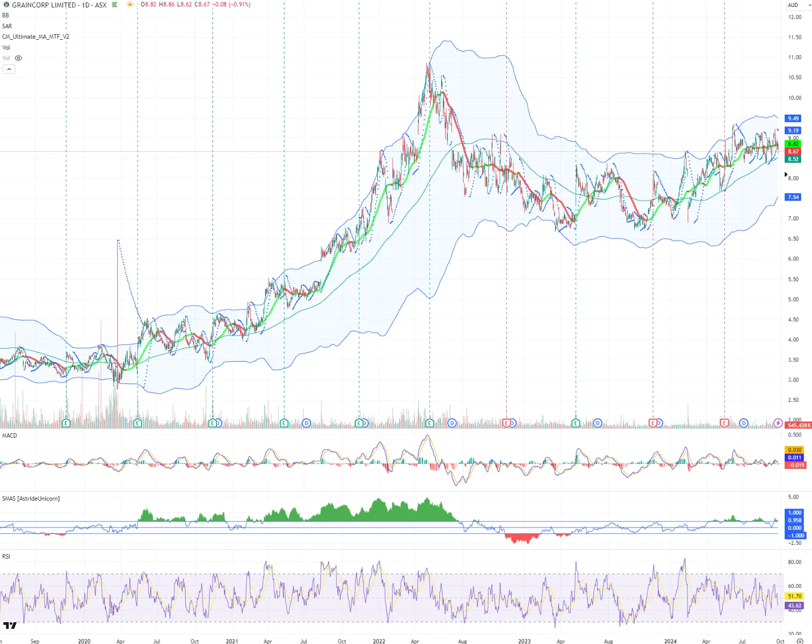Open chart settings gear at bottom right

point(800,641)
